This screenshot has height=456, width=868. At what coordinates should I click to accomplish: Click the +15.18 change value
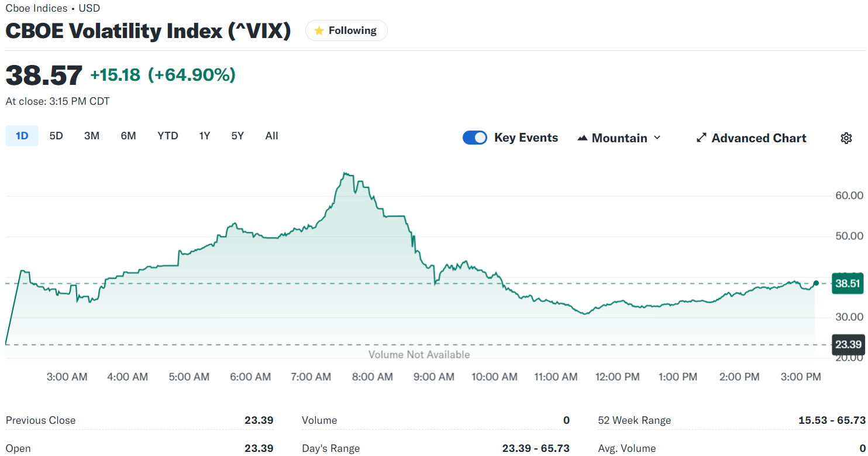click(x=115, y=75)
